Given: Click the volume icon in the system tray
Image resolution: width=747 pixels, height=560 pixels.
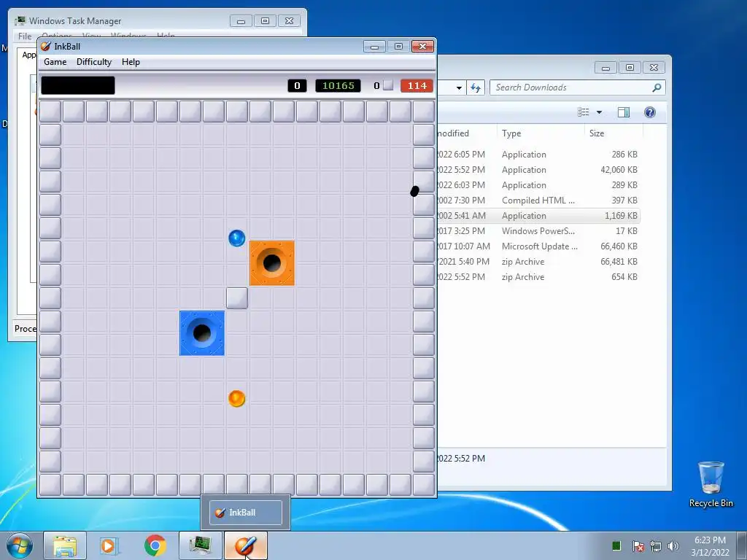Looking at the screenshot, I should click(x=673, y=545).
